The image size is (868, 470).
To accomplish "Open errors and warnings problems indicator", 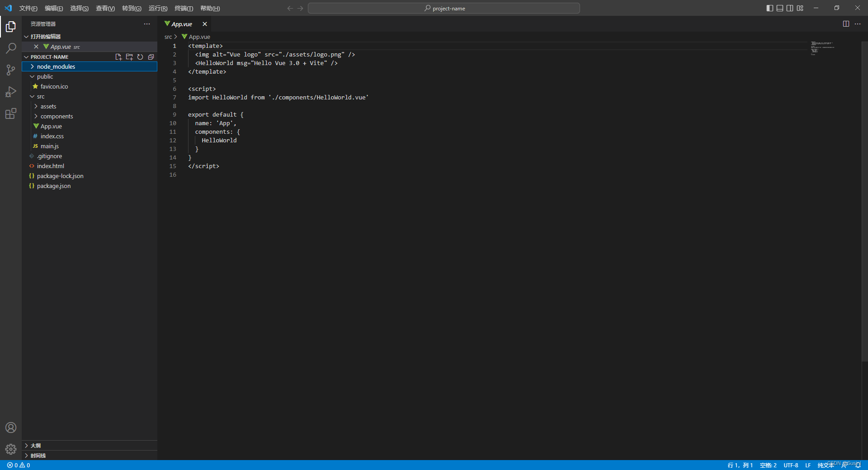I will [x=19, y=465].
